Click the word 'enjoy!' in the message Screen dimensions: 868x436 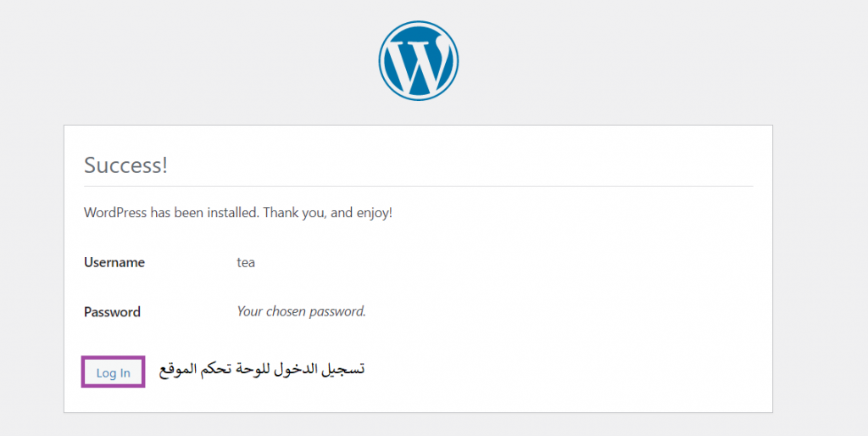[374, 213]
